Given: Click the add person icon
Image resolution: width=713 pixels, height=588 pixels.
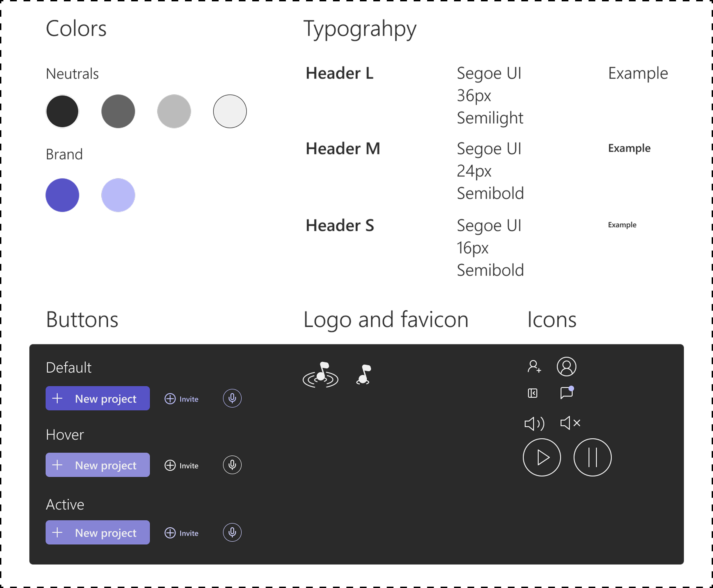Looking at the screenshot, I should [x=534, y=366].
